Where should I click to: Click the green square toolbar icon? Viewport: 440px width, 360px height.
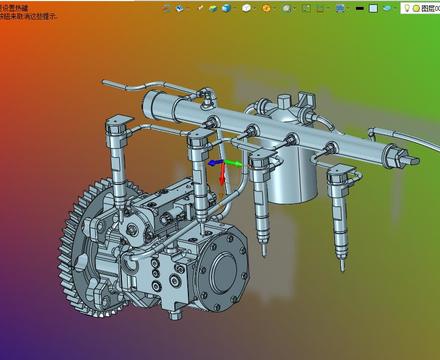pos(306,8)
